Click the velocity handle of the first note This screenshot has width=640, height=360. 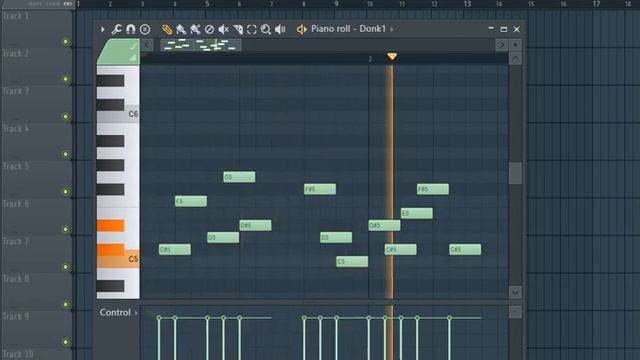[x=159, y=318]
